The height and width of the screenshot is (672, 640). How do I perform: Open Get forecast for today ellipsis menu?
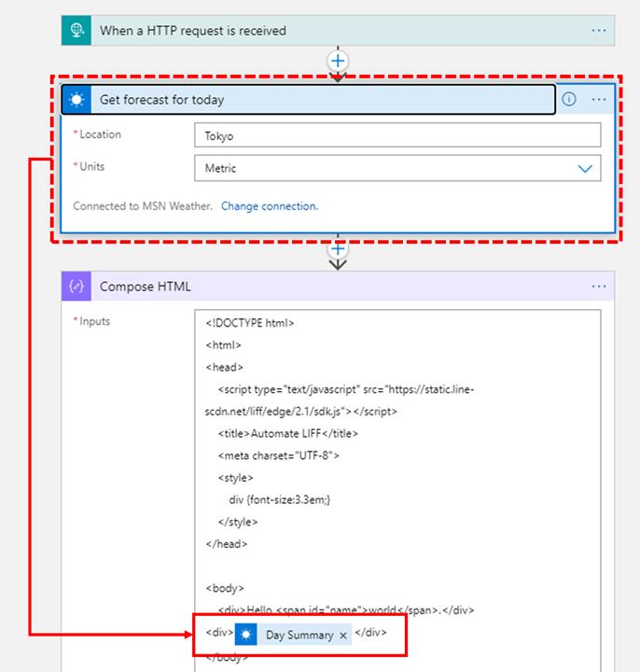(x=598, y=100)
